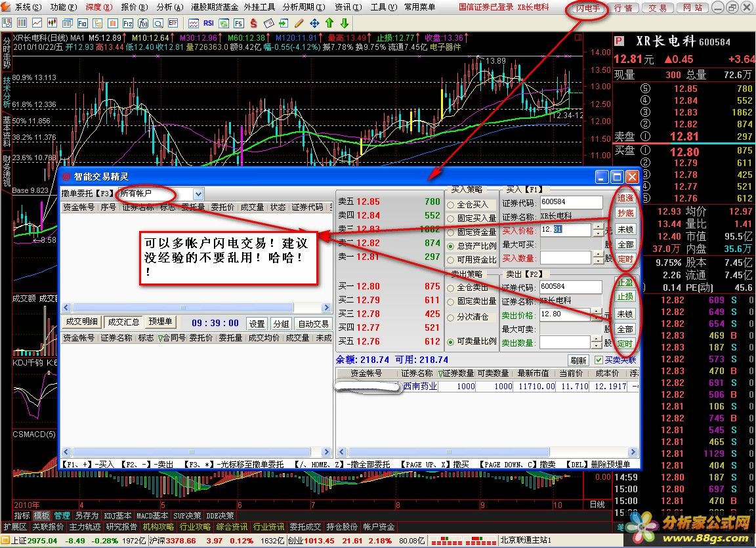Click the 追涨 button
The height and width of the screenshot is (548, 756).
click(x=625, y=198)
